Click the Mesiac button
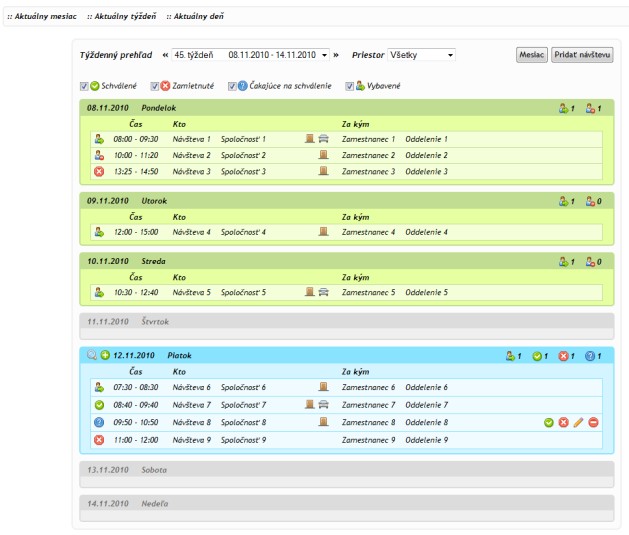This screenshot has width=629, height=535. coord(531,55)
